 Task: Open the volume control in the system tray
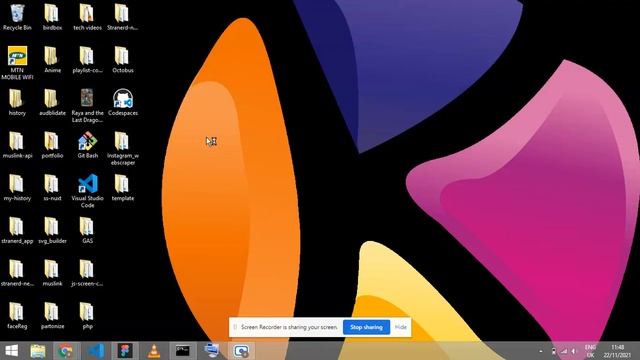574,351
